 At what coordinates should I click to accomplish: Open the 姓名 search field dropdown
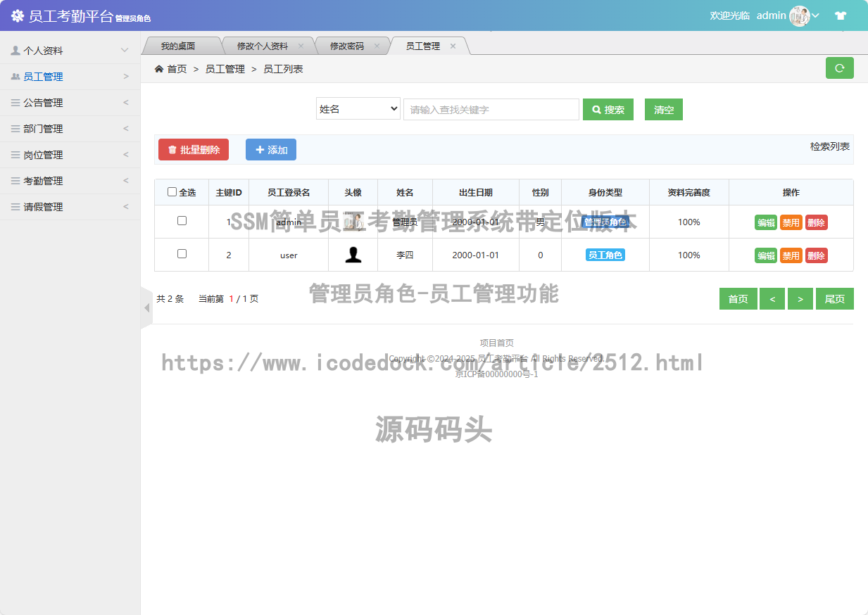358,109
